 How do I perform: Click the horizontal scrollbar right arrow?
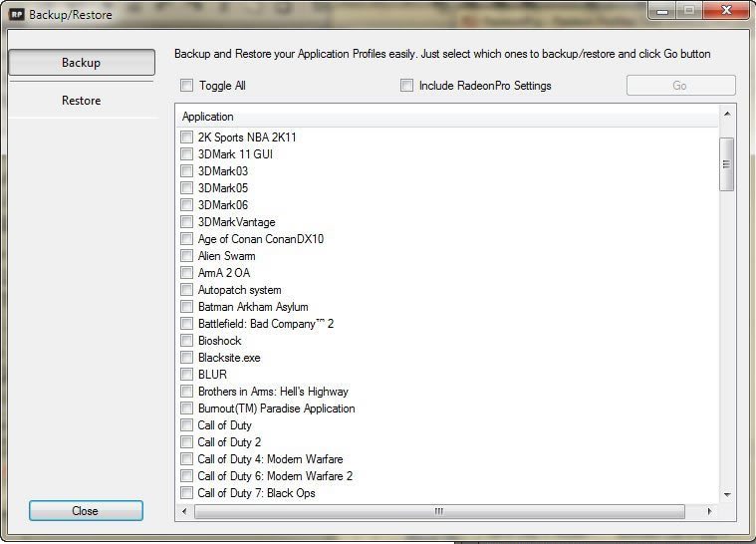709,511
